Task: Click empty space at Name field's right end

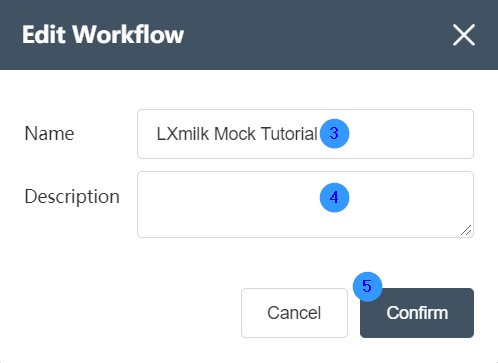Action: tap(413, 134)
